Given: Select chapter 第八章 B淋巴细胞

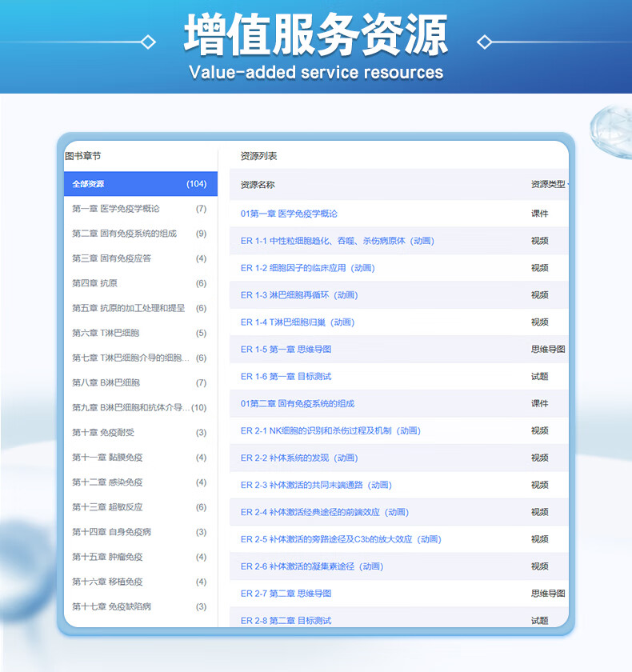Looking at the screenshot, I should pyautogui.click(x=106, y=382).
